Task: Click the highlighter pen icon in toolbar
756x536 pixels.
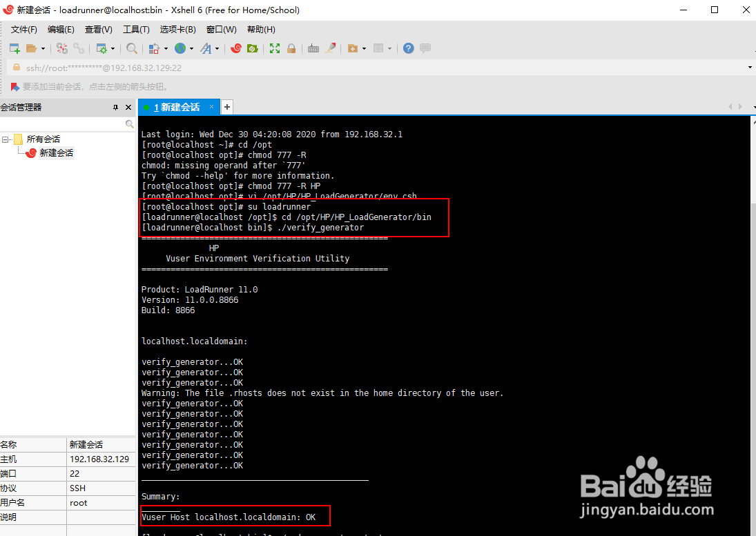Action: tap(330, 48)
